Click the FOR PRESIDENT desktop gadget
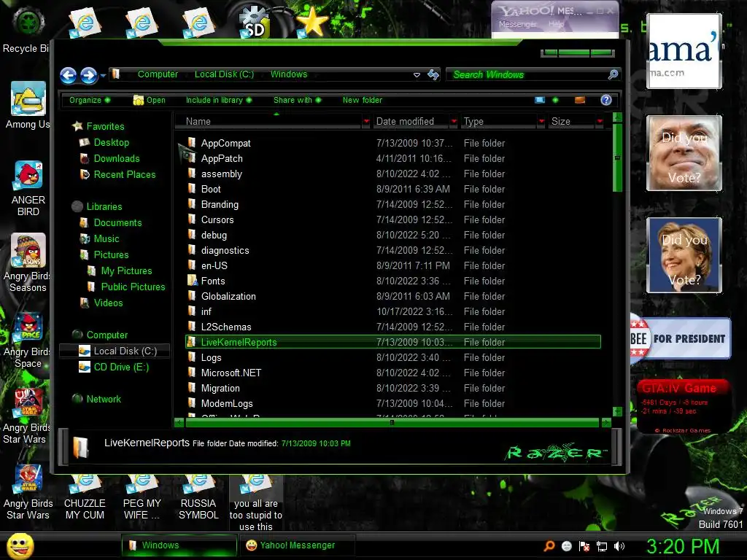This screenshot has width=747, height=560. (681, 338)
